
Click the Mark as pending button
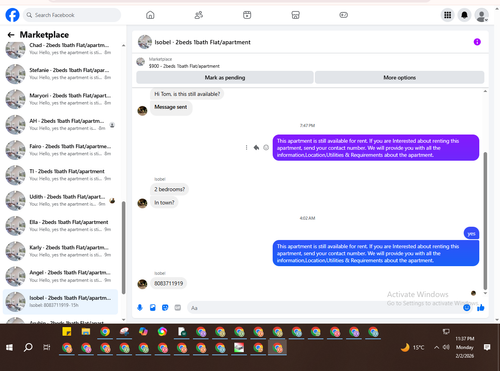click(x=225, y=77)
